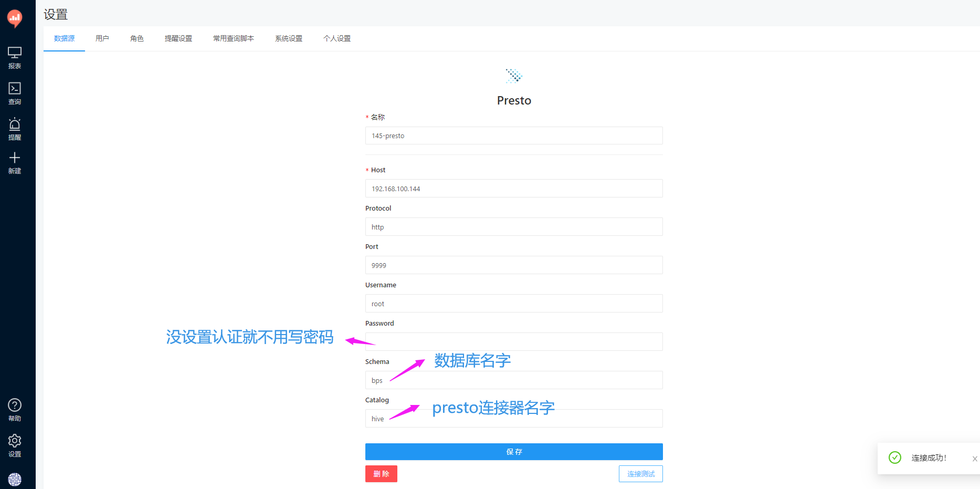980x489 pixels.
Task: Click the globe icon at sidebar bottom
Action: pyautogui.click(x=15, y=479)
